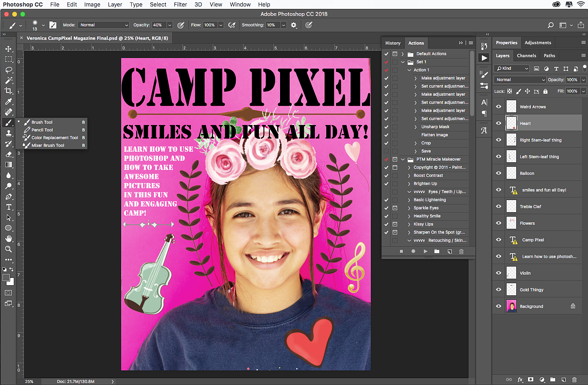588x385 pixels.
Task: Toggle visibility of Violin layer
Action: point(499,273)
